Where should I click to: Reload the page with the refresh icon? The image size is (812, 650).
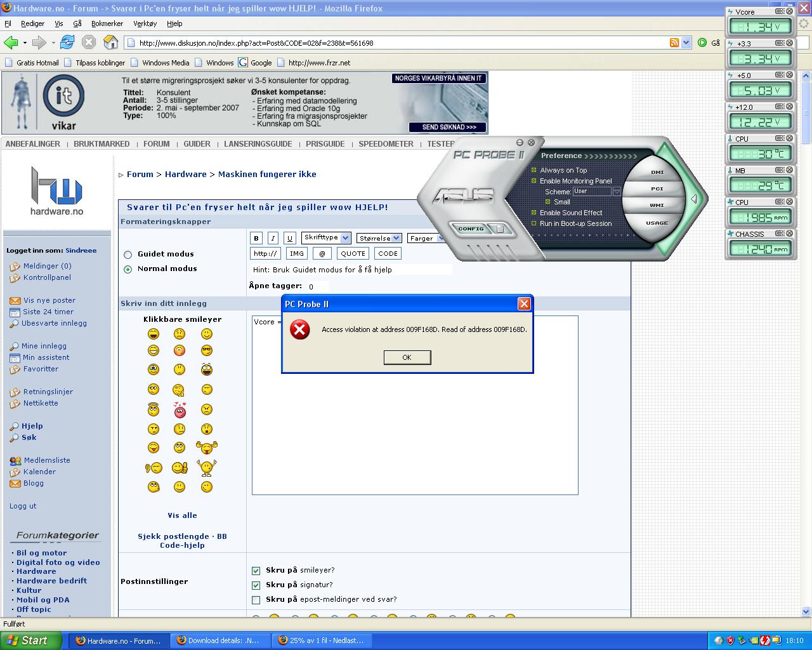(67, 43)
